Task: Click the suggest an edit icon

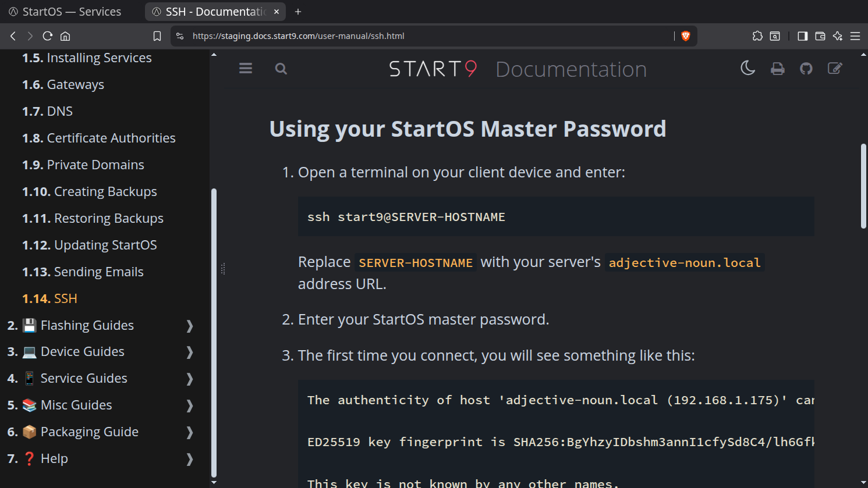Action: [835, 69]
